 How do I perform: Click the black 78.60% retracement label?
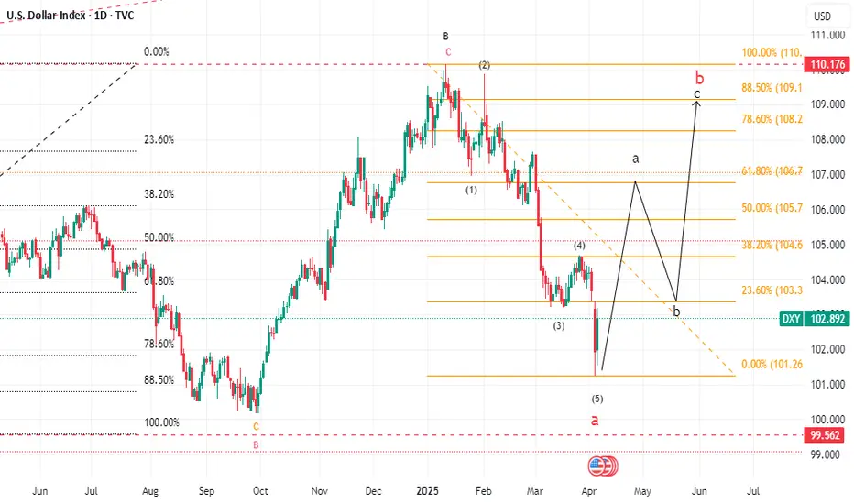point(159,344)
